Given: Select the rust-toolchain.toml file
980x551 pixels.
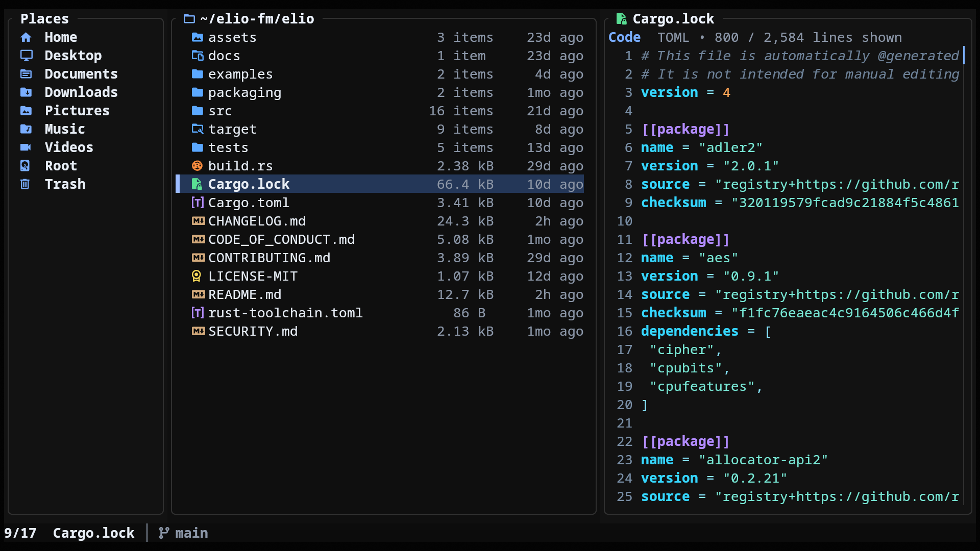Looking at the screenshot, I should coord(380,313).
